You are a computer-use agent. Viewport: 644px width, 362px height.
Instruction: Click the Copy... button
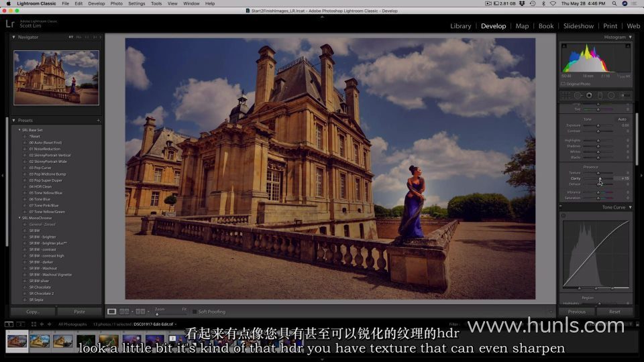click(33, 312)
